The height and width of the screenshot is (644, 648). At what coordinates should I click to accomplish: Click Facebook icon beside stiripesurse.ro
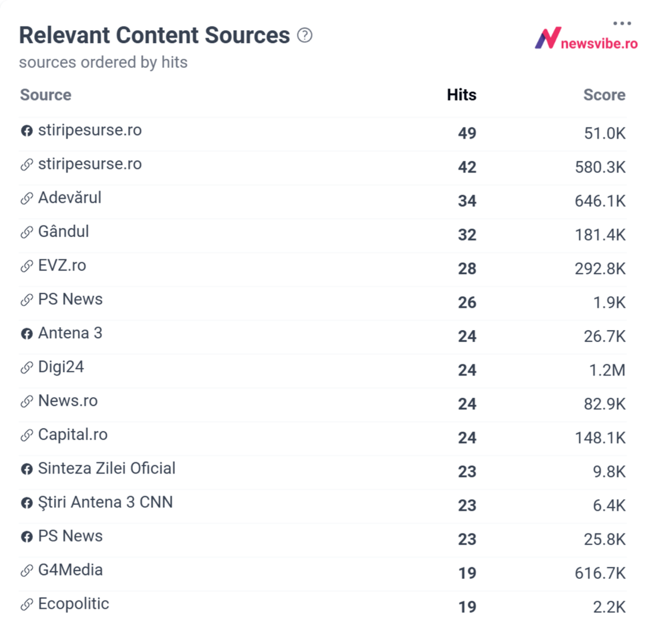tap(27, 131)
